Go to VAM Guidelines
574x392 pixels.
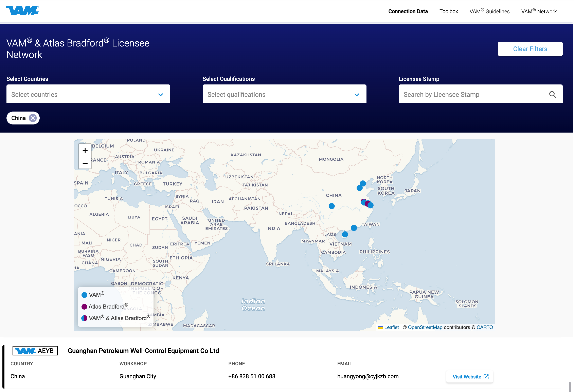[489, 11]
